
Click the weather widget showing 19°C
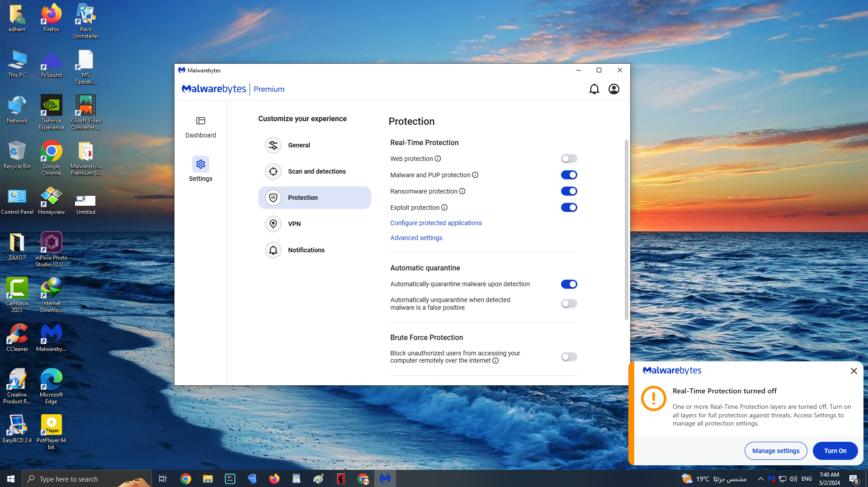coord(714,479)
